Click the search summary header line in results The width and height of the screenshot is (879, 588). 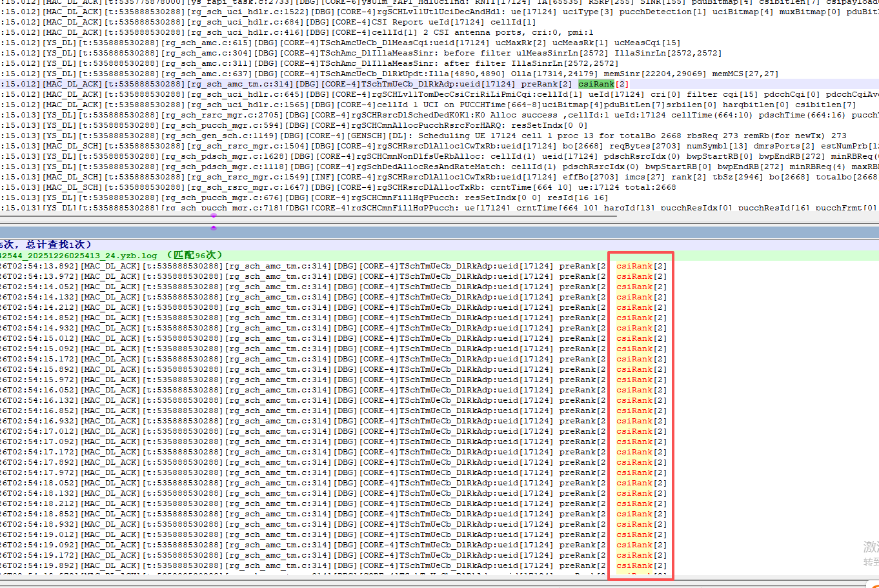[45, 245]
